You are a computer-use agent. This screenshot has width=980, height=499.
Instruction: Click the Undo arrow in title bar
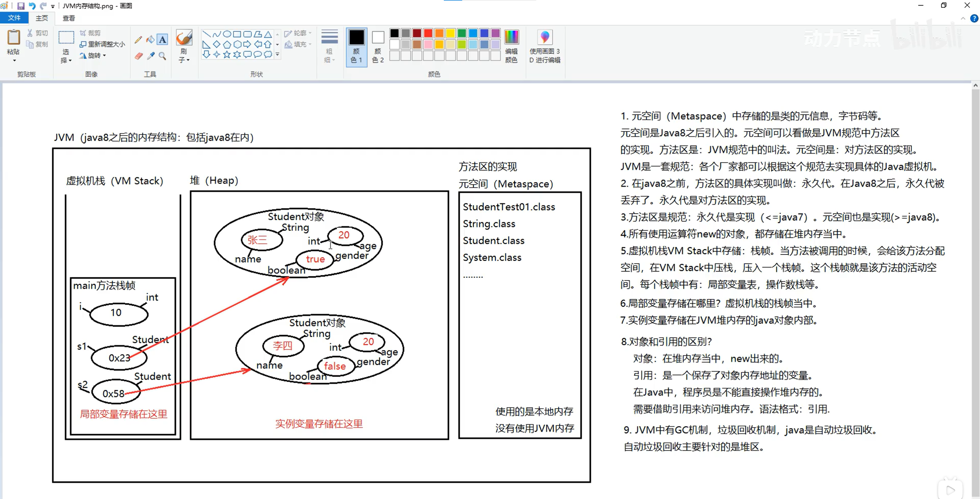32,6
